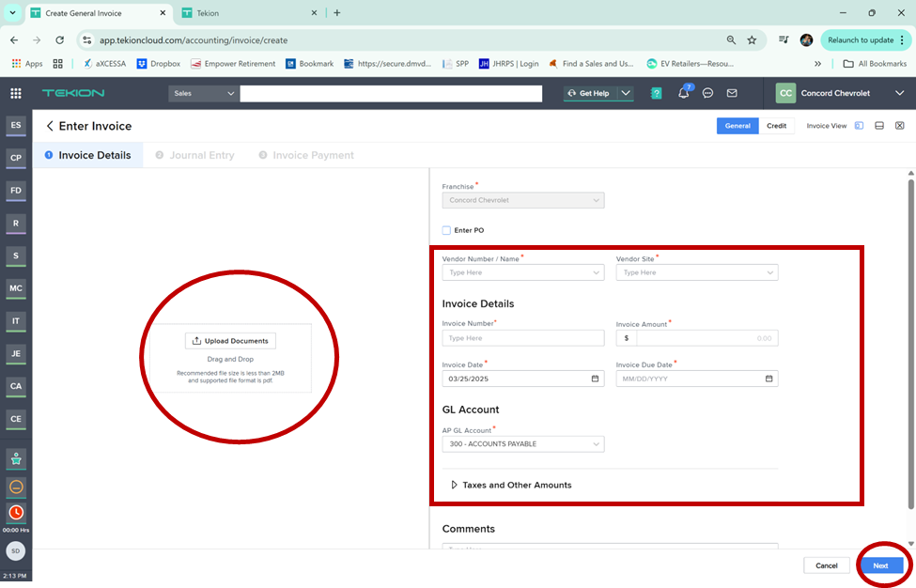
Task: Click the green person sidebar icon
Action: coord(16,459)
